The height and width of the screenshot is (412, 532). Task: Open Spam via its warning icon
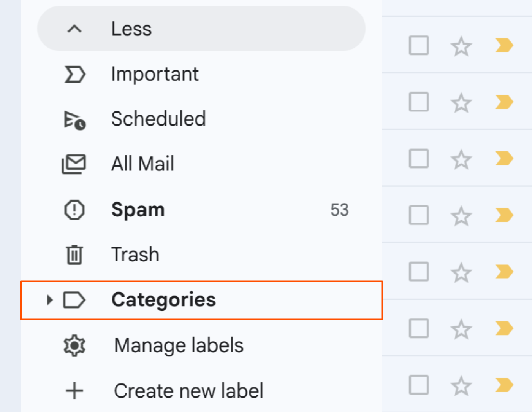(74, 210)
